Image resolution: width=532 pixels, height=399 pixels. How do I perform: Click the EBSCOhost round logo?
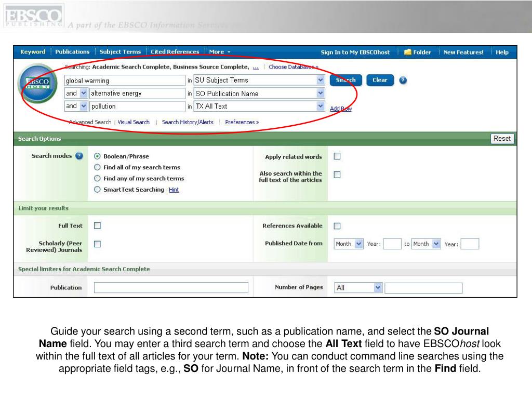[37, 83]
